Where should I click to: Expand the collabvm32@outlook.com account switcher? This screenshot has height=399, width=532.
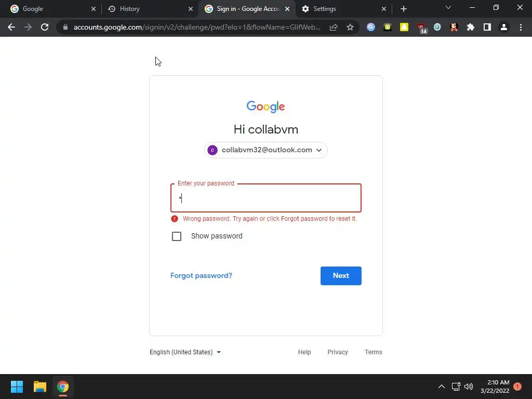point(265,150)
